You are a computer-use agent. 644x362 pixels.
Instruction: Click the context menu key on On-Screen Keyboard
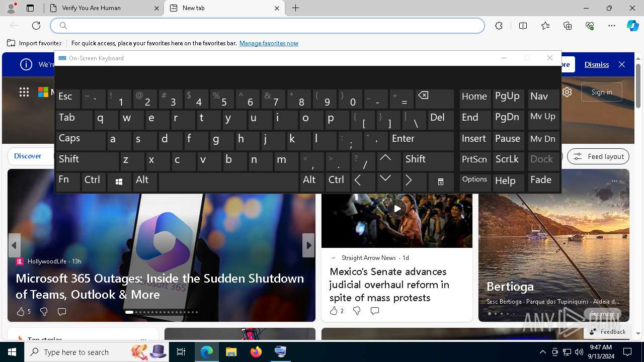(x=441, y=182)
